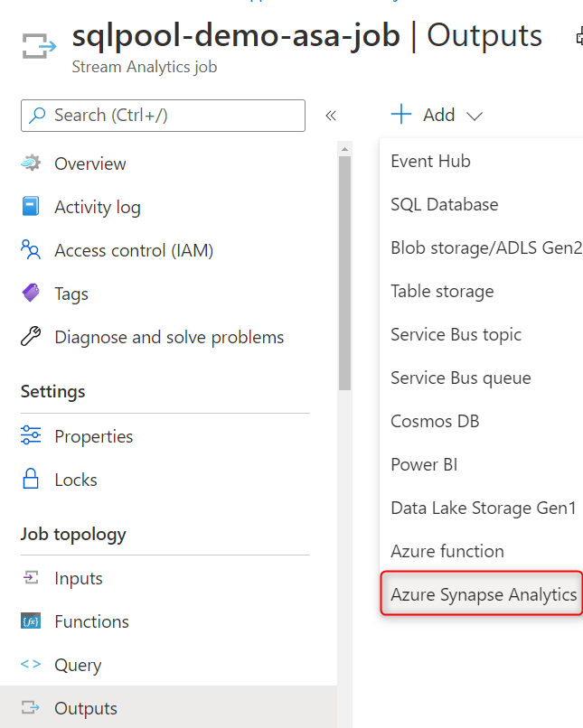Click the wrench icon for Diagnose and solve problems
This screenshot has width=583, height=728.
[31, 336]
